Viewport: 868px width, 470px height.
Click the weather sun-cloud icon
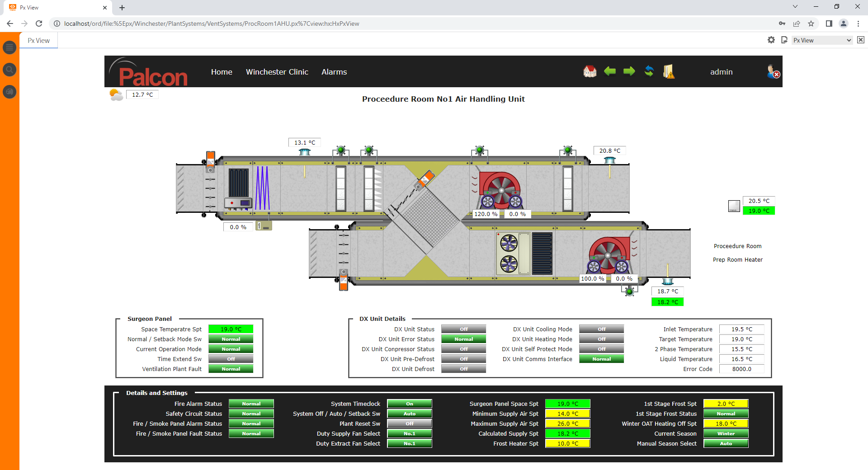click(x=116, y=94)
